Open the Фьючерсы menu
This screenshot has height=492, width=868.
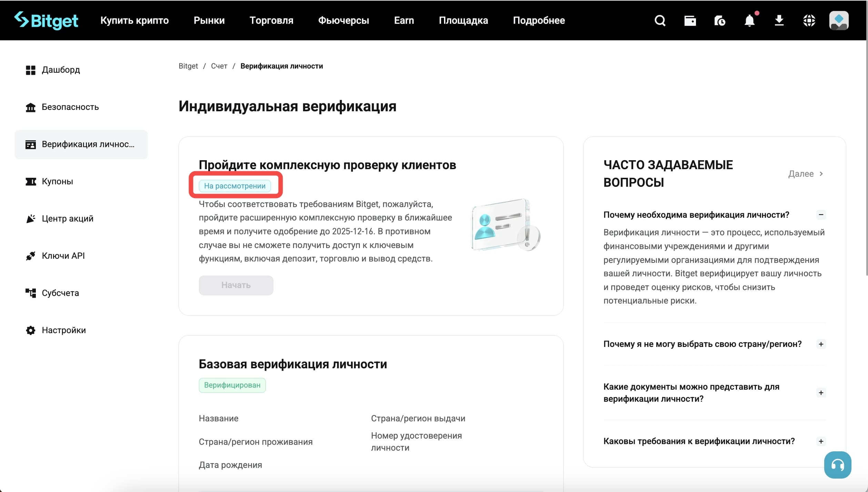coord(343,20)
